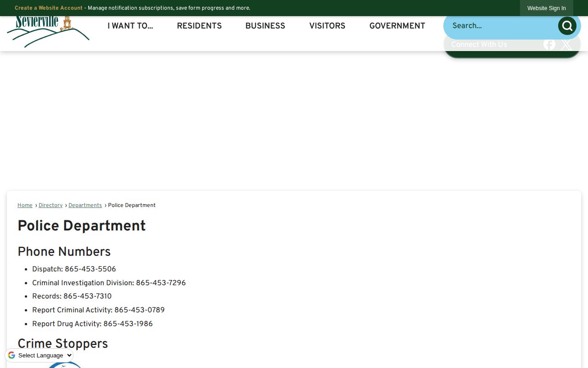Click the Crime Stoppers heading
This screenshot has width=588, height=368.
tap(63, 344)
